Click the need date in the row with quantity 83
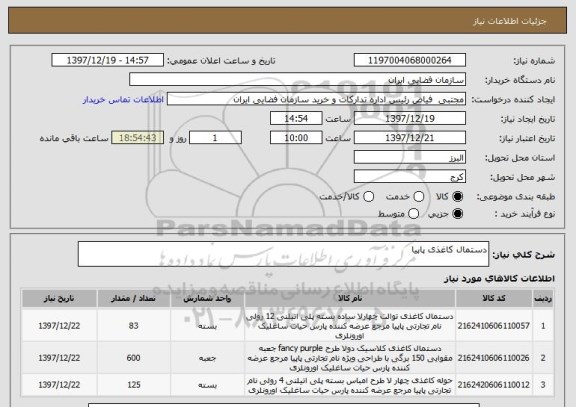The height and width of the screenshot is (407, 576). pos(60,326)
